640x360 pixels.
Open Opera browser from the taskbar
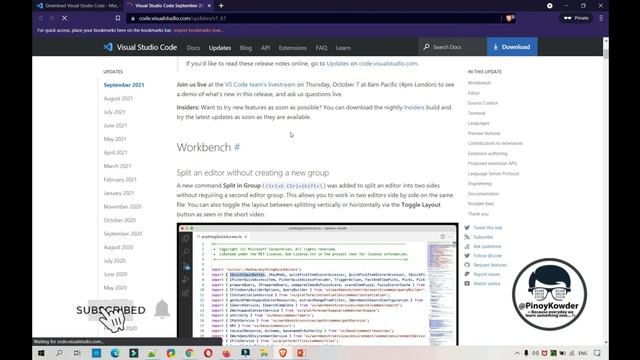click(208, 353)
